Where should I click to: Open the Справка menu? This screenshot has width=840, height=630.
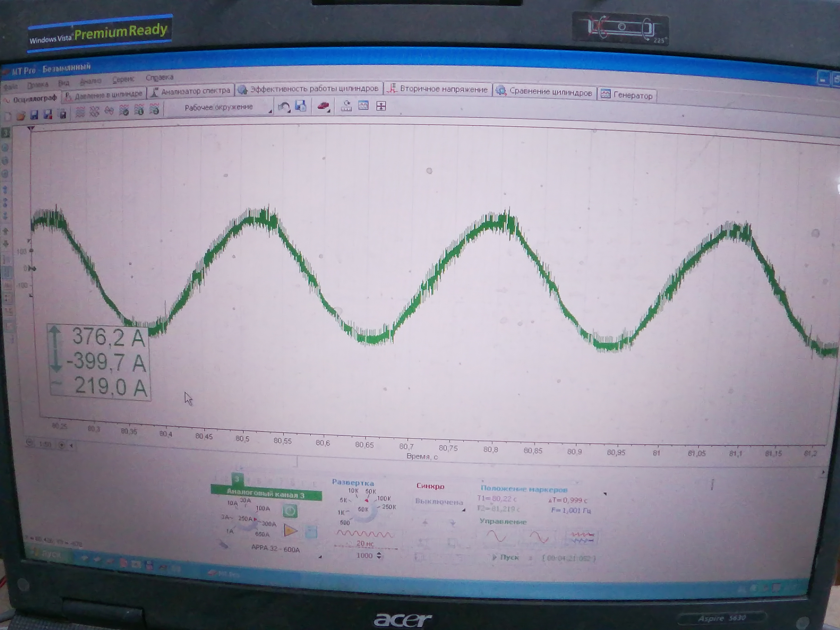pos(160,77)
